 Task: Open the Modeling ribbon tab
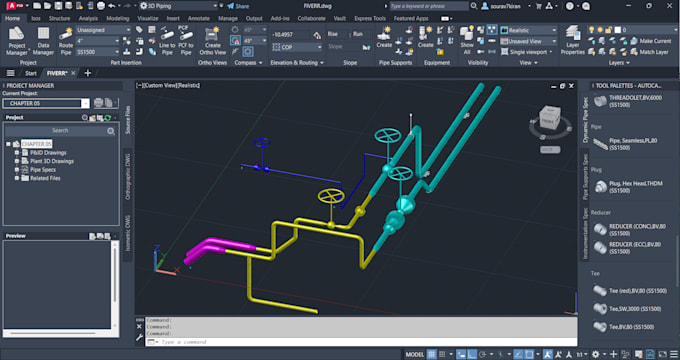tap(118, 19)
